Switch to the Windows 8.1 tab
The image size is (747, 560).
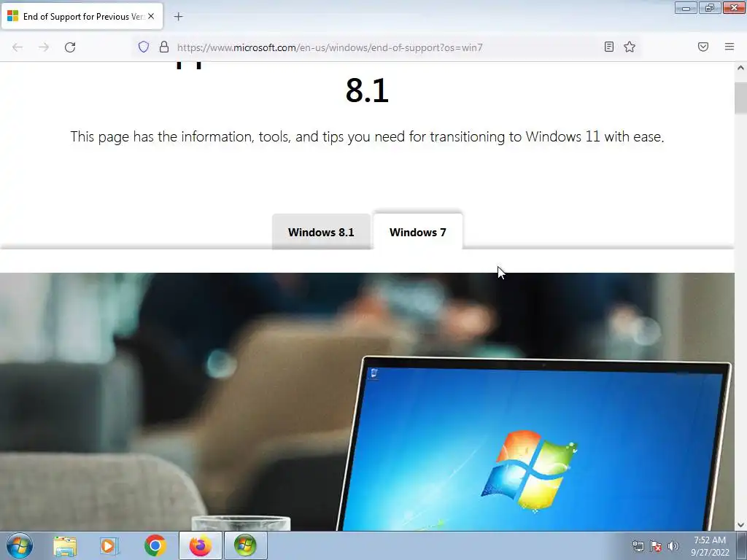click(x=321, y=232)
